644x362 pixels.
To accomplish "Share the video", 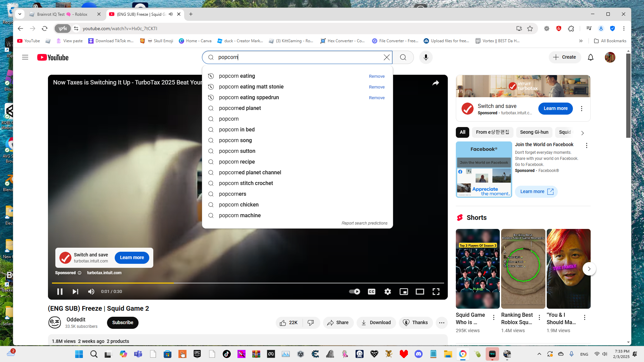I will (338, 323).
